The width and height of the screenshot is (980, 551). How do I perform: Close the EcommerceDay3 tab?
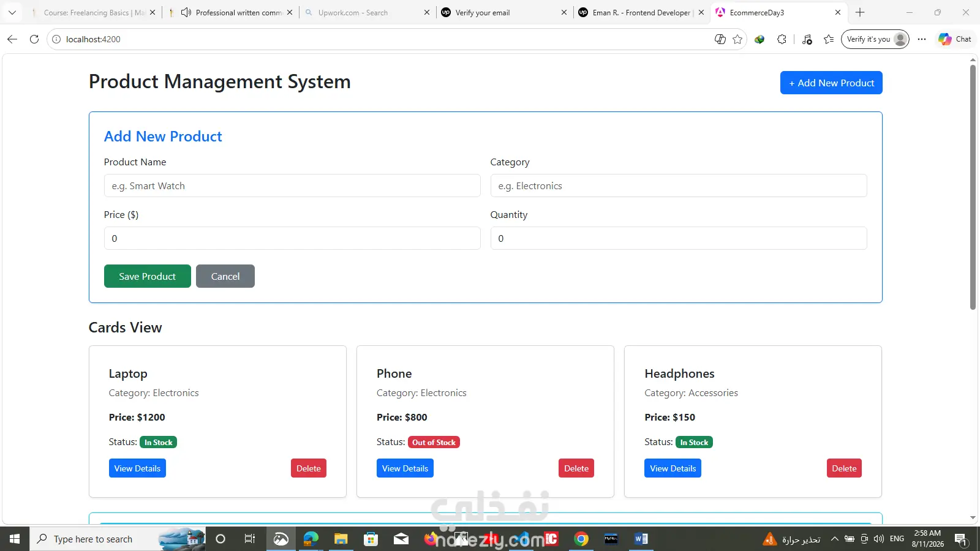point(838,12)
